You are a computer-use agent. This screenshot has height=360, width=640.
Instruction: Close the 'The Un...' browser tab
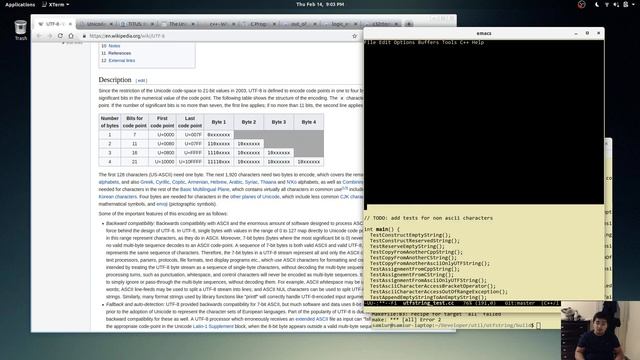pos(193,24)
